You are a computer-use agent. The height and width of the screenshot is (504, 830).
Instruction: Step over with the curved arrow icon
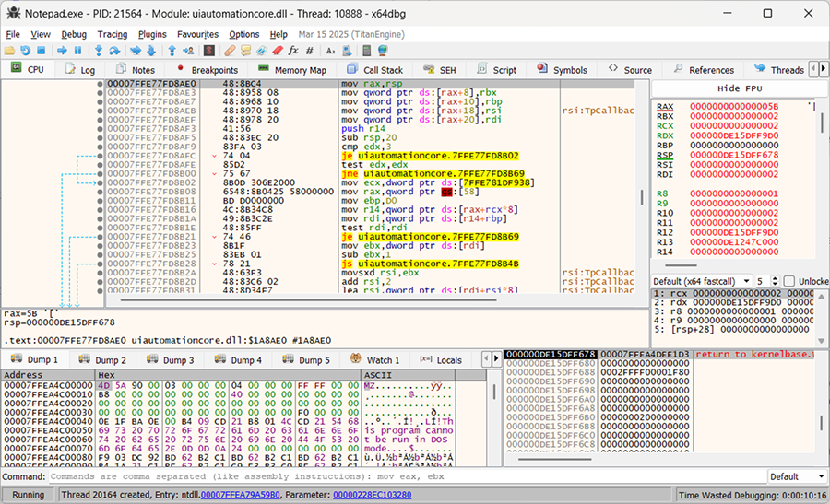point(114,51)
